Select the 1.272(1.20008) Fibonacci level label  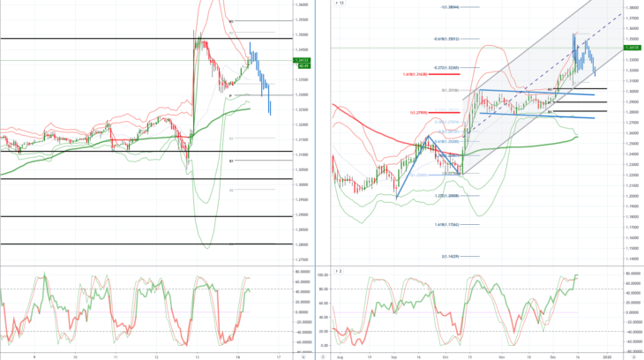[x=447, y=196]
